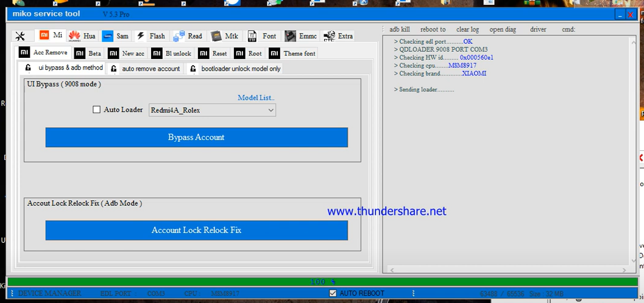Image resolution: width=644 pixels, height=303 pixels.
Task: Open the Read tab
Action: pyautogui.click(x=188, y=36)
